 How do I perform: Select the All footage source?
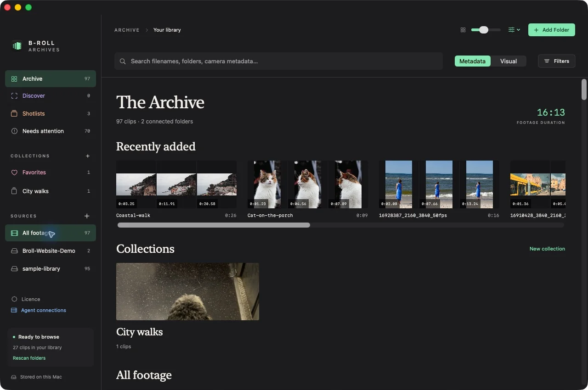point(51,233)
